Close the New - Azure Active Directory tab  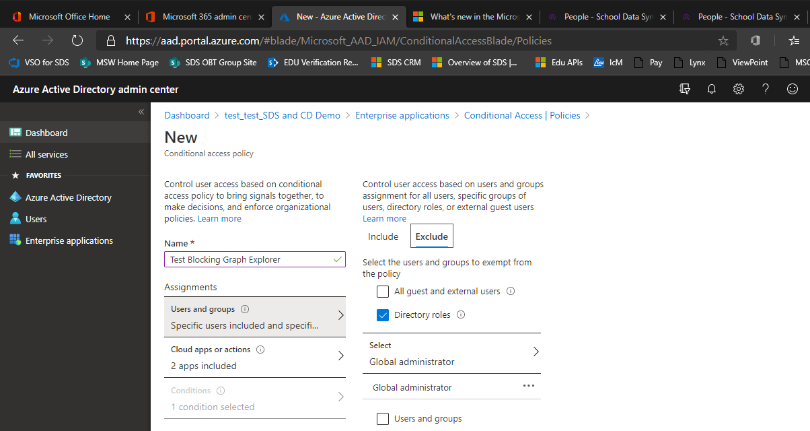(395, 17)
